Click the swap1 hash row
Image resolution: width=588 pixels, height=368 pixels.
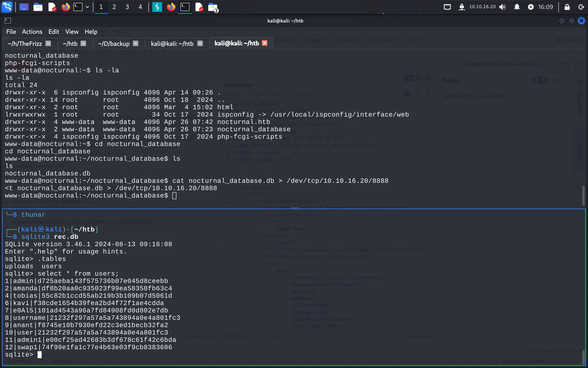[88, 347]
